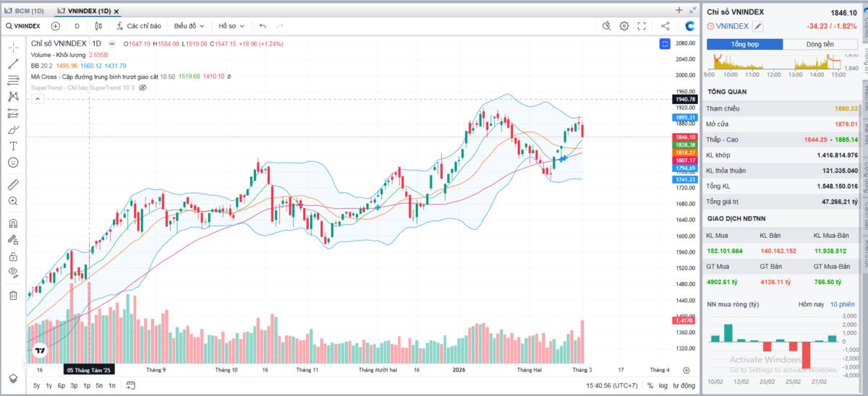
Task: Click the add symbol plus button
Action: 55,26
